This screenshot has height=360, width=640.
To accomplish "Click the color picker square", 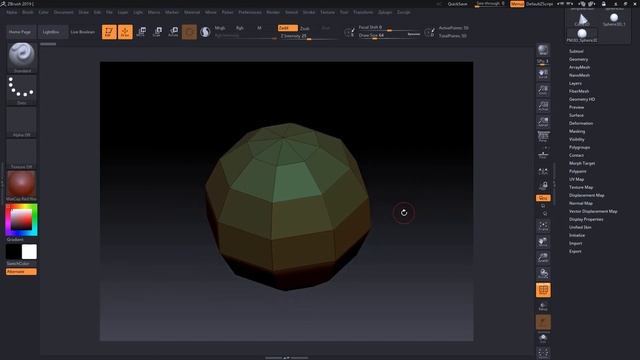I will [21, 220].
